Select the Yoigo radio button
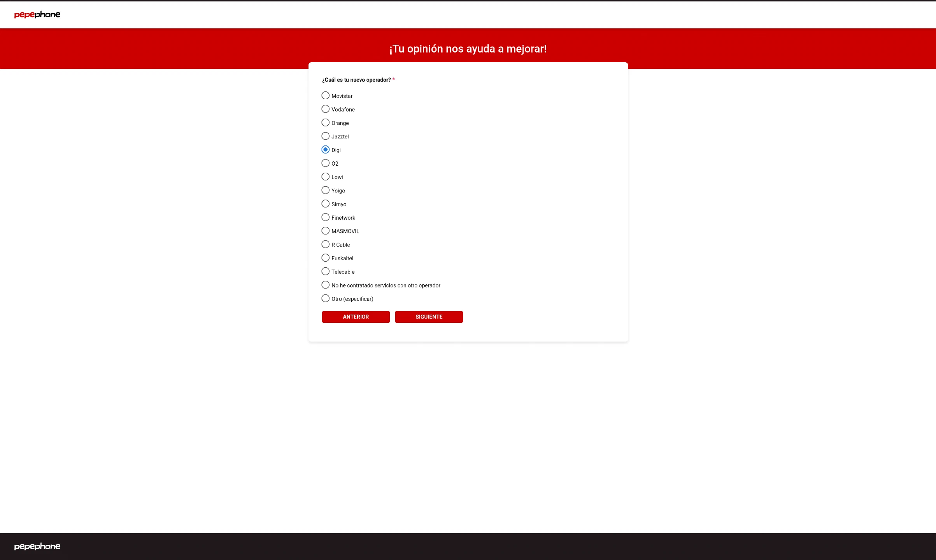This screenshot has width=936, height=560. pyautogui.click(x=326, y=190)
